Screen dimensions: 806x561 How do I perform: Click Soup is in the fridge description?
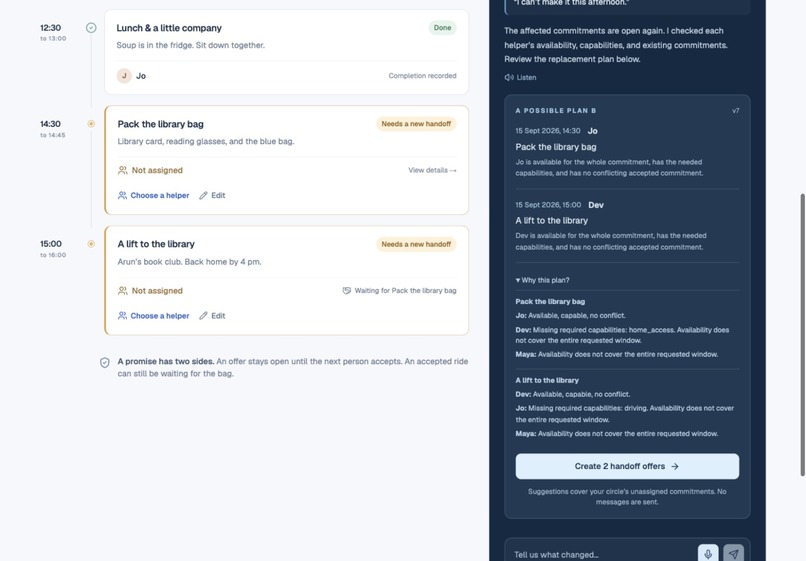point(191,45)
